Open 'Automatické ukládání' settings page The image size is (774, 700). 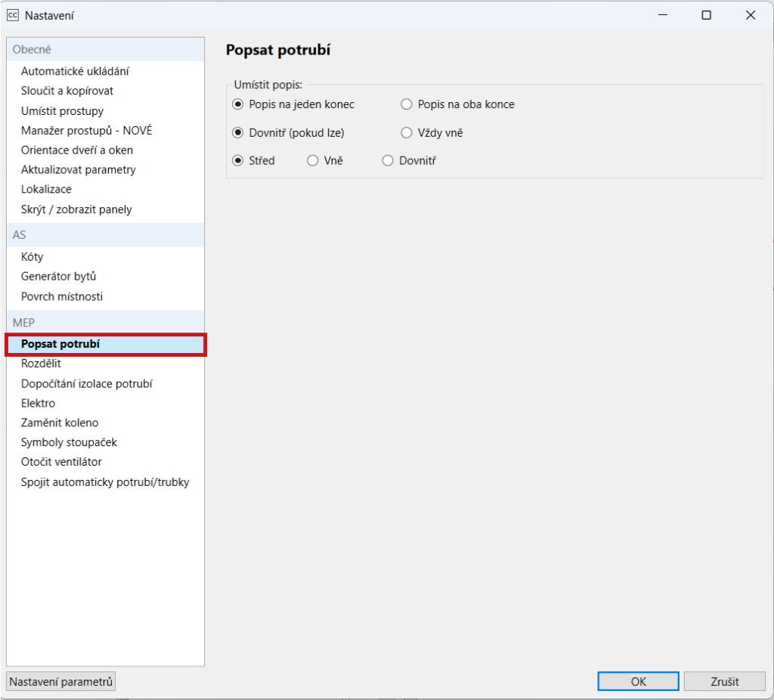(x=75, y=71)
